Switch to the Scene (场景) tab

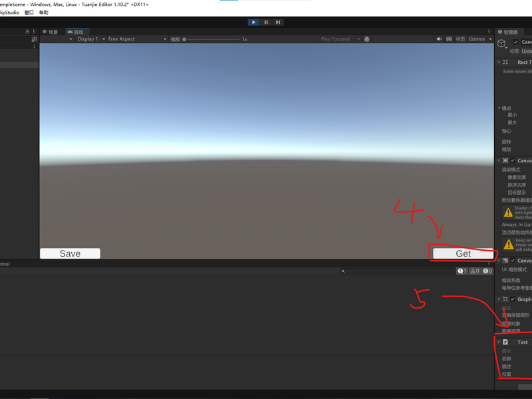(51, 32)
